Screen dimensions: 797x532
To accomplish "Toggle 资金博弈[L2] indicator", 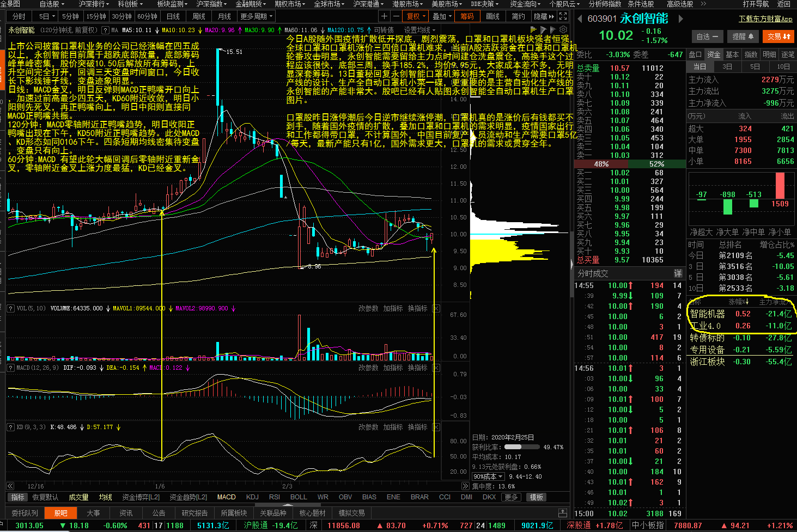I will pyautogui.click(x=141, y=497).
